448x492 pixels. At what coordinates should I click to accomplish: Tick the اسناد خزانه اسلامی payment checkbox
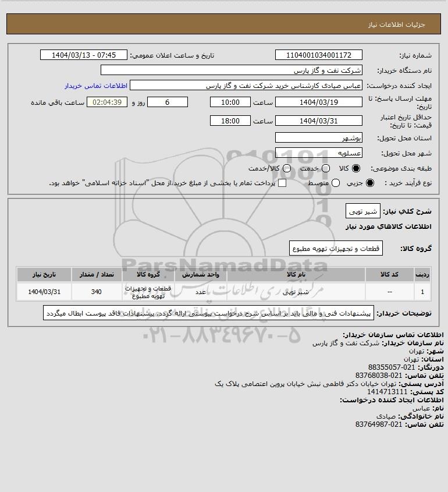(x=282, y=183)
